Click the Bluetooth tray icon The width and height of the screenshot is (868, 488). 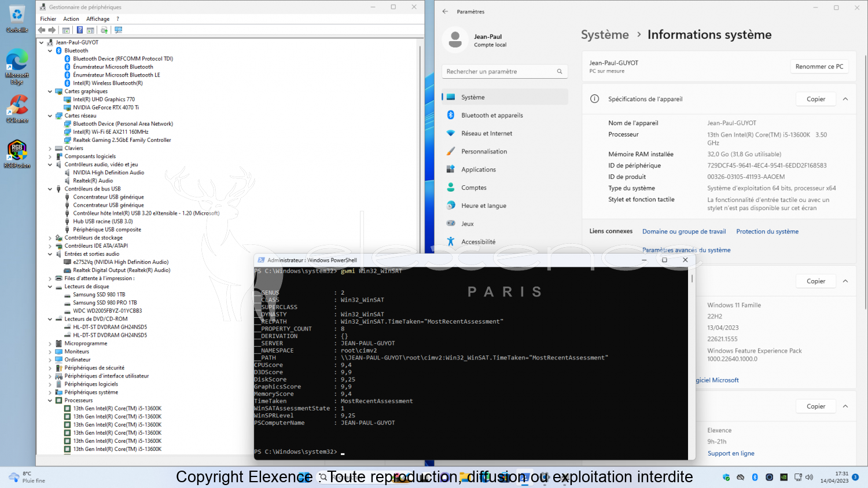click(x=755, y=478)
